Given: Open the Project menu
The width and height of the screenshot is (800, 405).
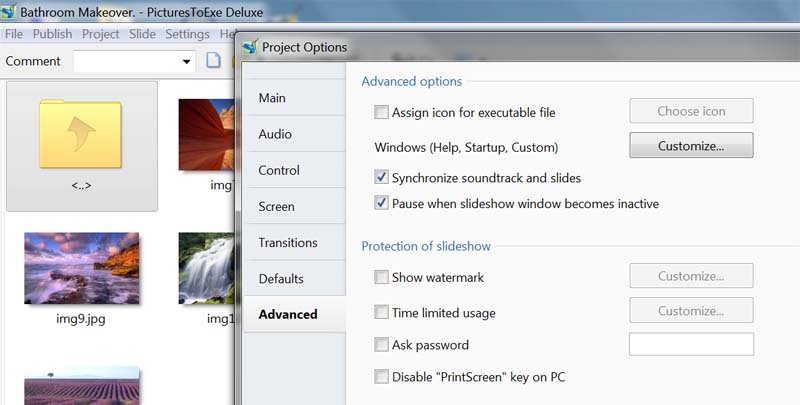Looking at the screenshot, I should tap(101, 34).
